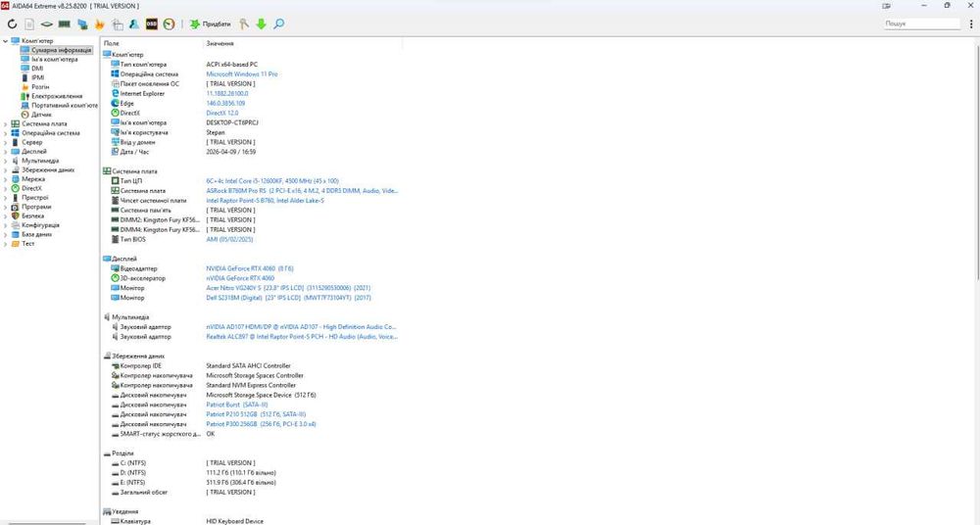Open the Patriot P210 512GB drive link

coord(256,414)
